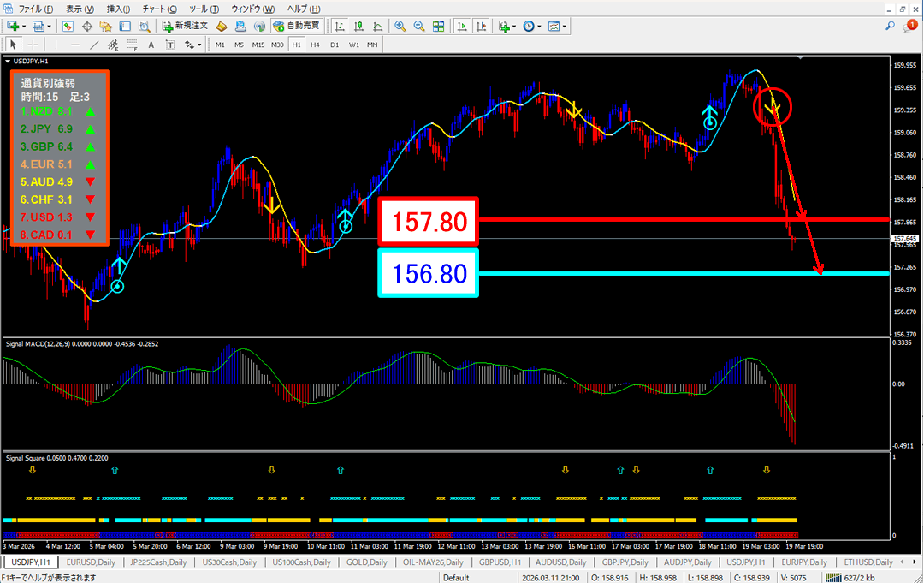Open the Market Watch window icon
This screenshot has width=924, height=583.
click(68, 27)
